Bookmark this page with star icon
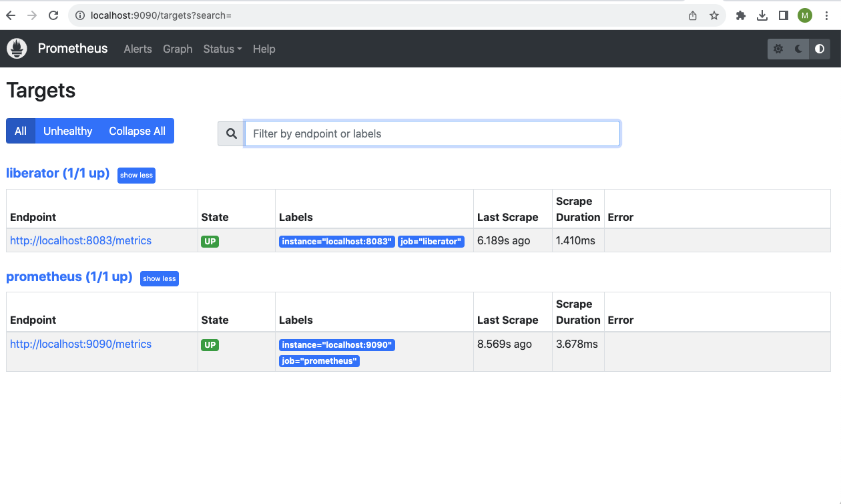The height and width of the screenshot is (504, 841). [714, 15]
